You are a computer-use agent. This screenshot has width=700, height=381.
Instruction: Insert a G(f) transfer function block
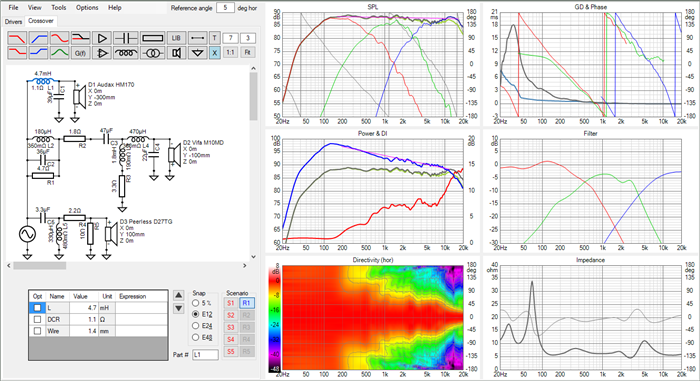point(81,53)
